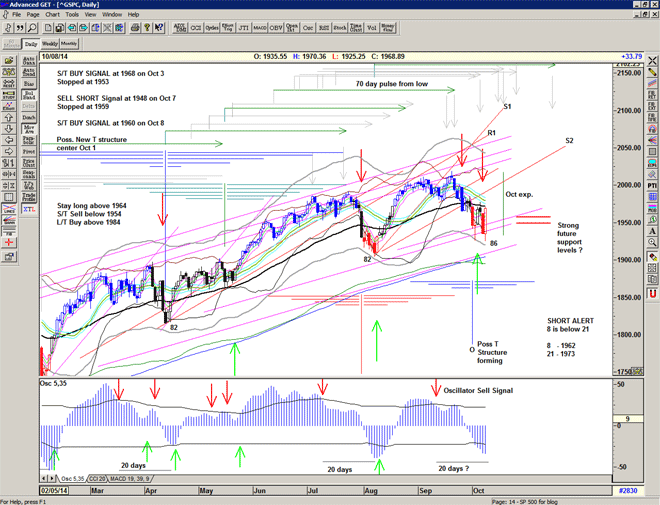The width and height of the screenshot is (660, 505).
Task: Open the Chart menu
Action: (52, 15)
